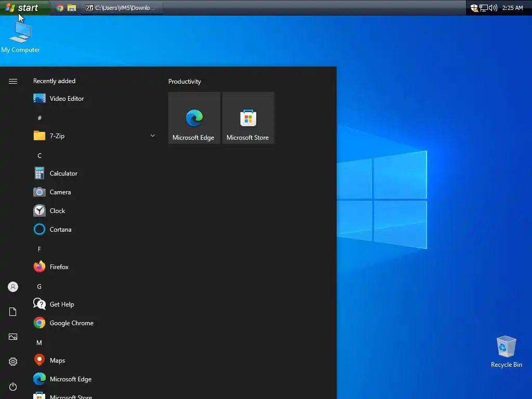Click the C letter group header
Viewport: 532px width, 399px height.
pos(39,155)
